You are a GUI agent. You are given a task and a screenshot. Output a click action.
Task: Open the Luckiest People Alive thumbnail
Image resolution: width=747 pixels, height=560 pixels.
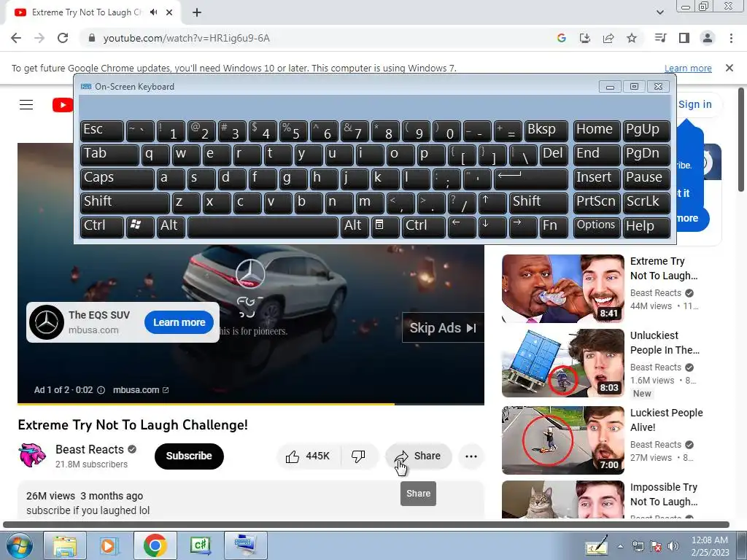point(562,440)
